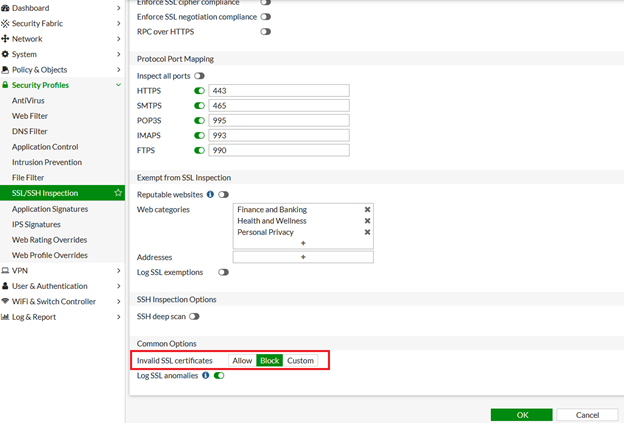Image resolution: width=624 pixels, height=423 pixels.
Task: Expand Log & Report chevron
Action: point(119,317)
